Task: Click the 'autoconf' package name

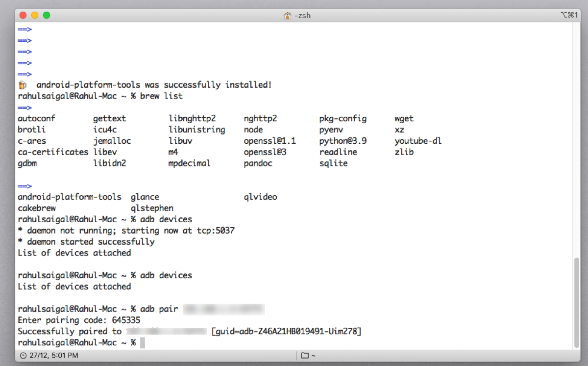Action: (36, 119)
